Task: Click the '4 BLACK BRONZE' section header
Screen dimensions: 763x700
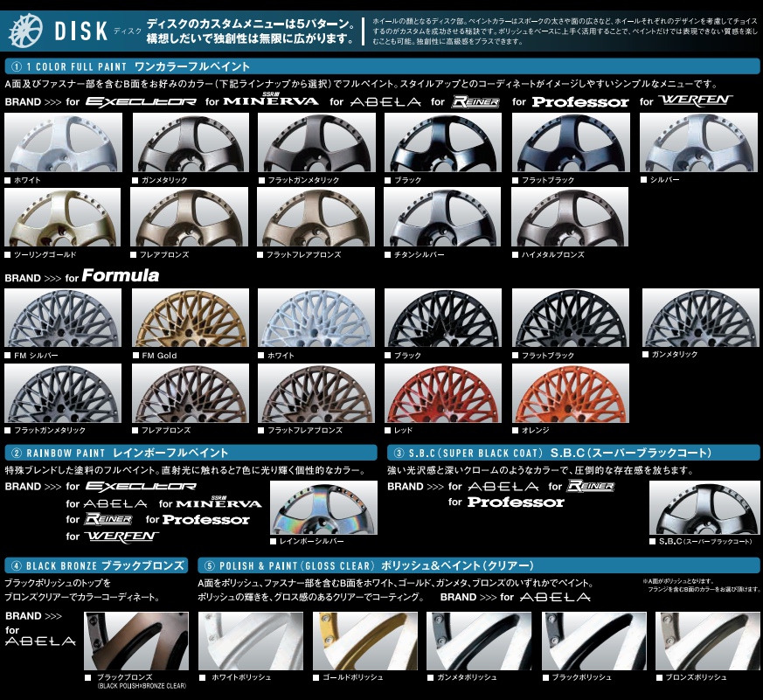Action: click(x=96, y=565)
